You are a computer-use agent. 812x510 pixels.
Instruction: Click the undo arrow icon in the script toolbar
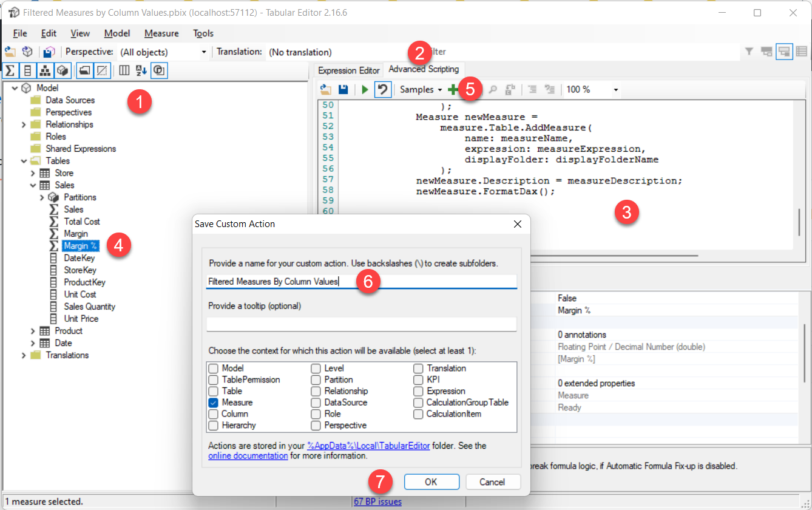382,90
